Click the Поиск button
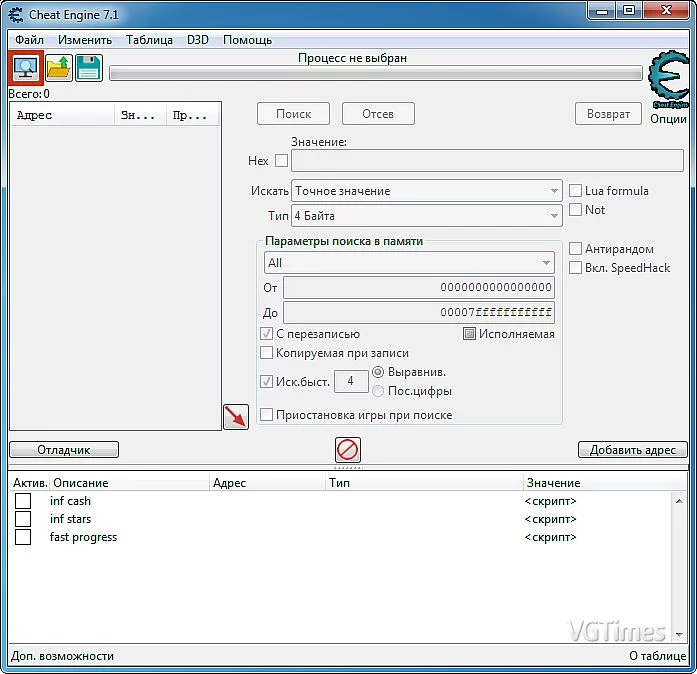This screenshot has width=697, height=674. (293, 114)
